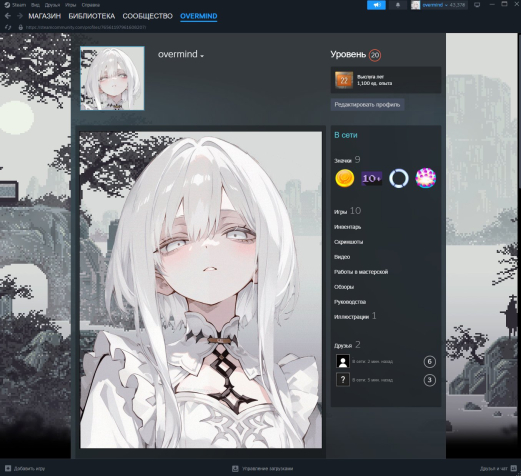This screenshot has width=521, height=476.
Task: Open the blue announcements megaphone button
Action: pos(376,5)
